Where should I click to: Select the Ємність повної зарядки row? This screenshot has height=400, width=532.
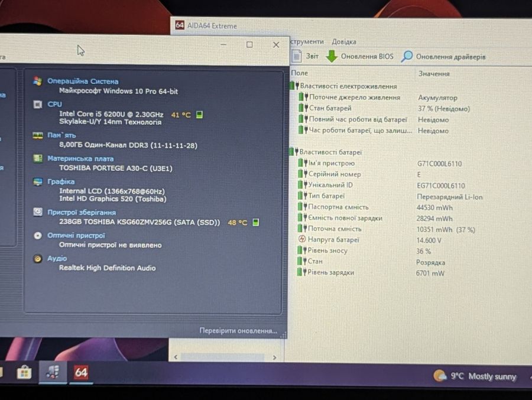(x=375, y=218)
